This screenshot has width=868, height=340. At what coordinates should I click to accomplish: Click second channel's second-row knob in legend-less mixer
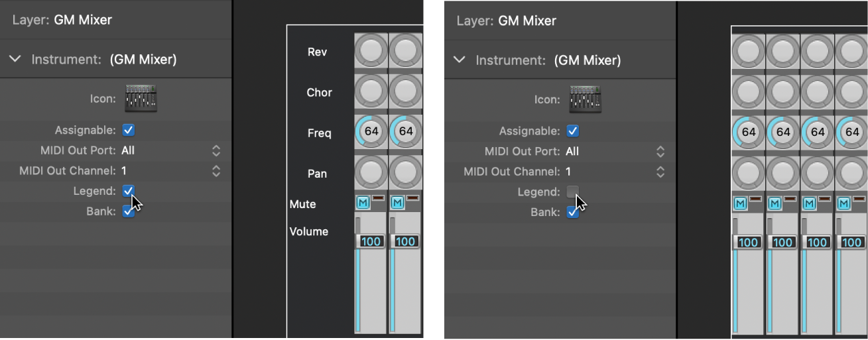(783, 91)
